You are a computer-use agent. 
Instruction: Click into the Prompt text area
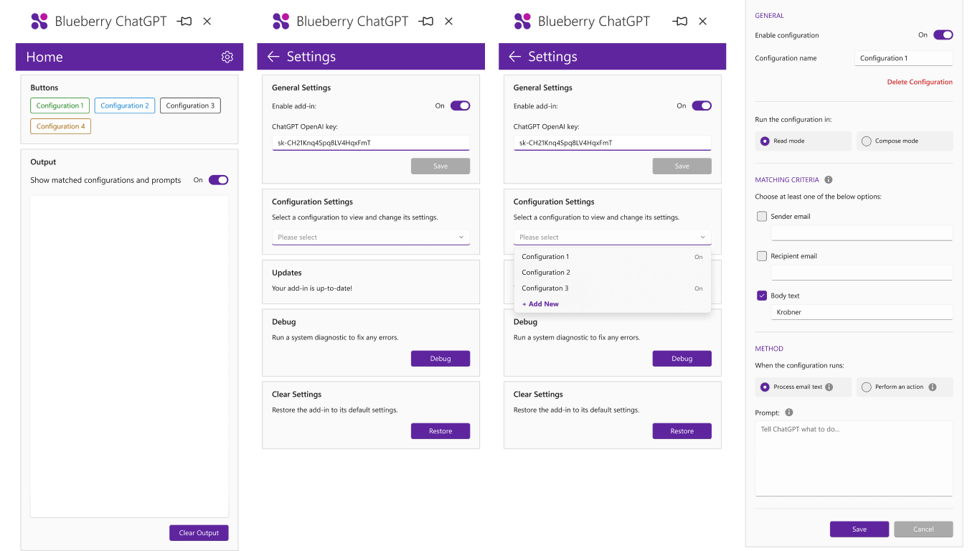(854, 458)
